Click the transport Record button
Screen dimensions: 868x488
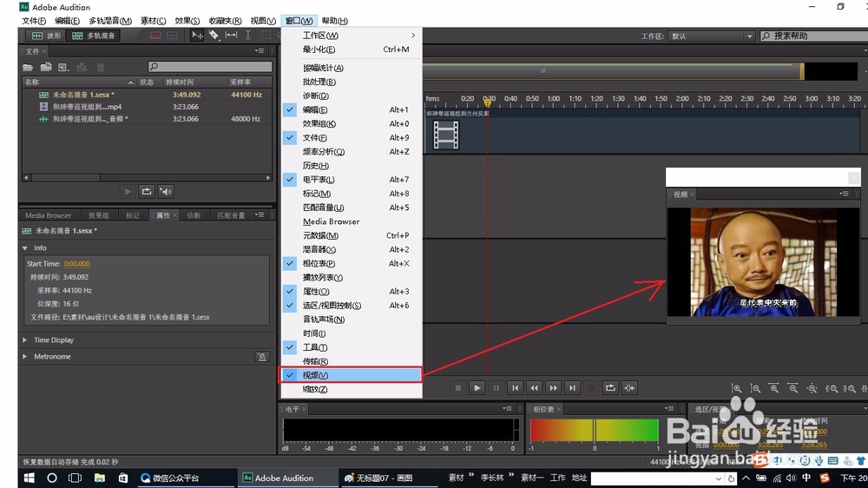click(591, 388)
